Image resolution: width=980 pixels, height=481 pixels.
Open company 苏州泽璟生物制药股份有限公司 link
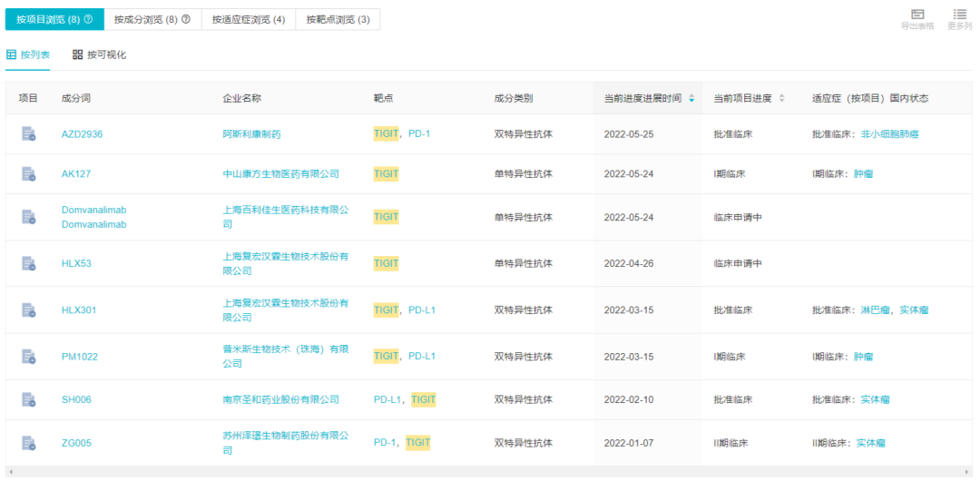coord(286,442)
